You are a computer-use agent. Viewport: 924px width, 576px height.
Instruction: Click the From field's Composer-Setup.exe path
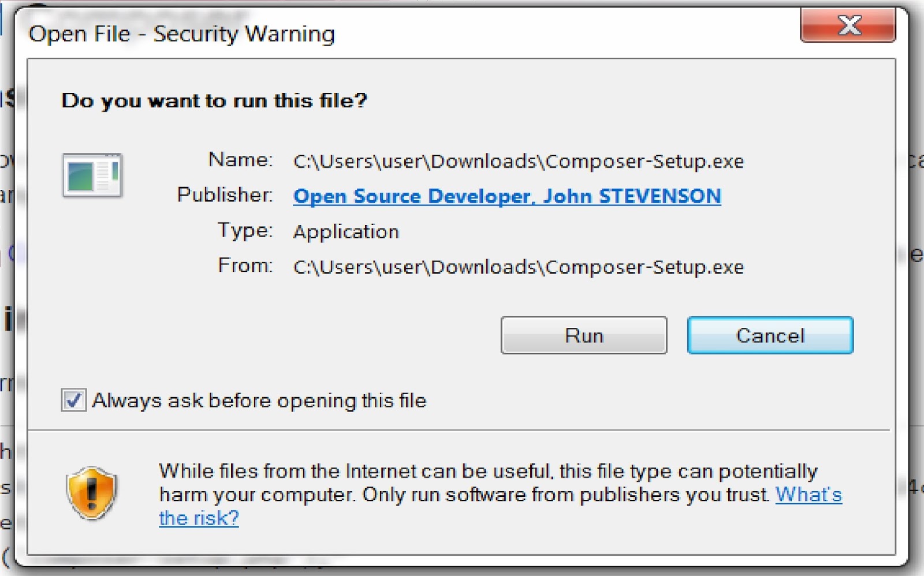pos(518,267)
